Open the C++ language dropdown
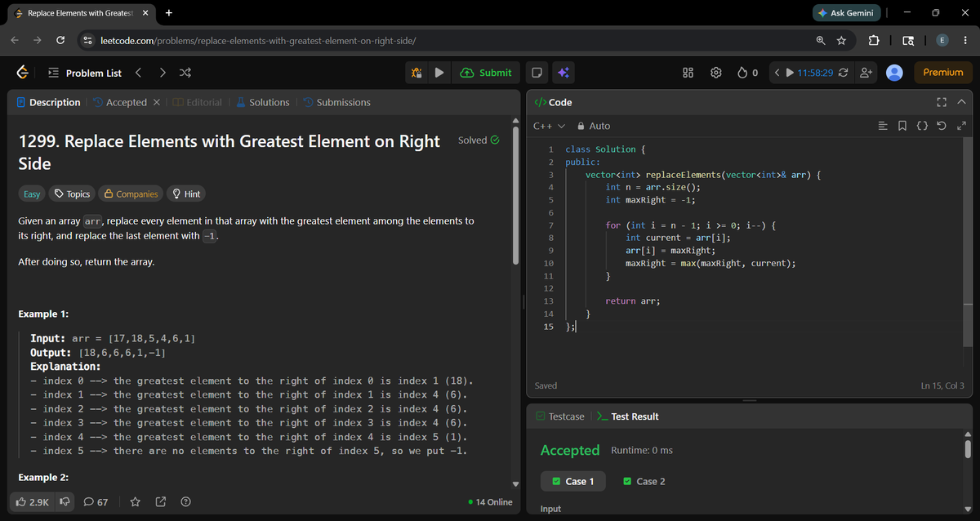Image resolution: width=980 pixels, height=521 pixels. [x=549, y=126]
